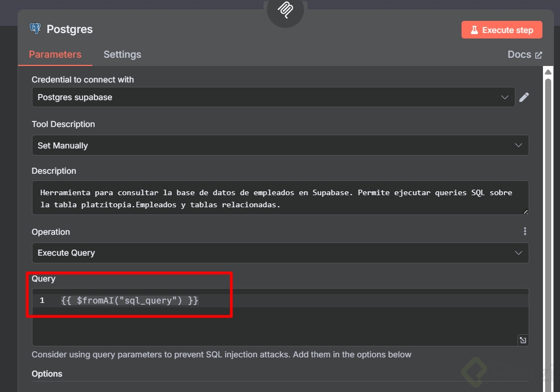Switch to the Settings tab
The width and height of the screenshot is (560, 392).
(x=122, y=54)
